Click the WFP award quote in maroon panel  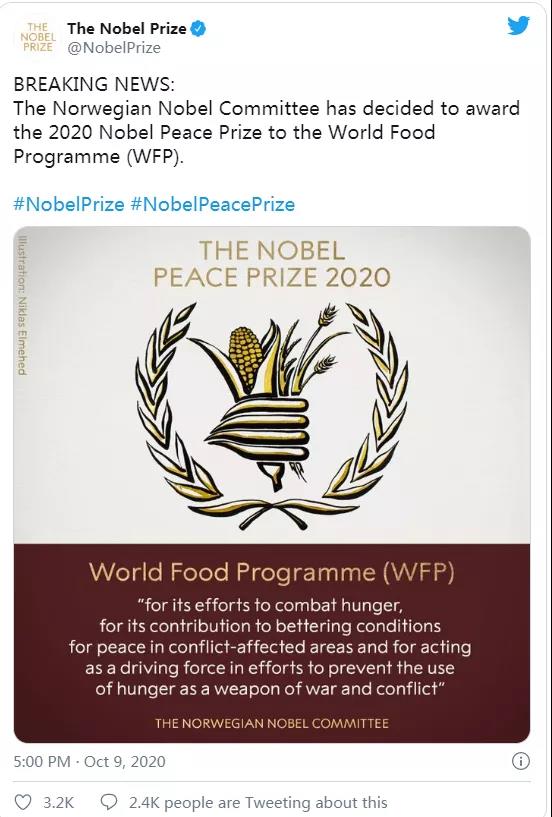270,647
